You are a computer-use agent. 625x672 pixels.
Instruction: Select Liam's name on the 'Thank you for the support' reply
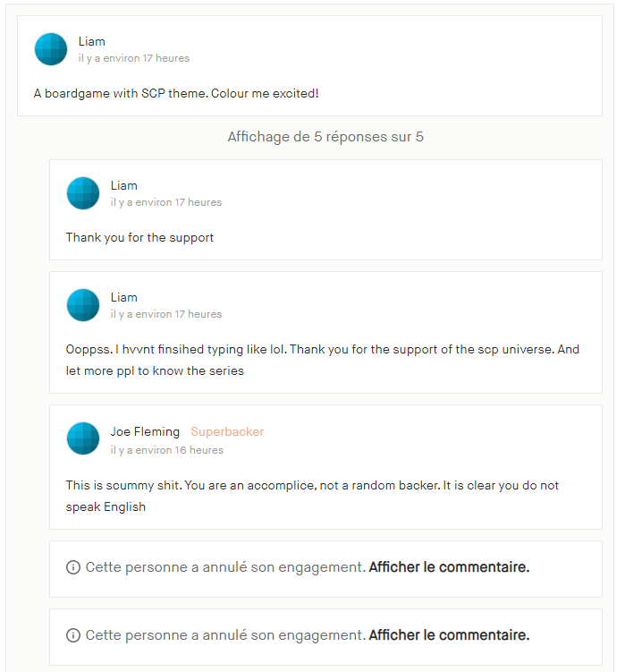coord(123,186)
